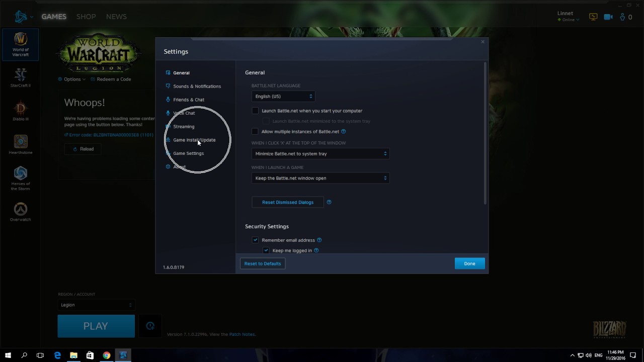
Task: Click the ENG language indicator in the taskbar
Action: coord(598,355)
